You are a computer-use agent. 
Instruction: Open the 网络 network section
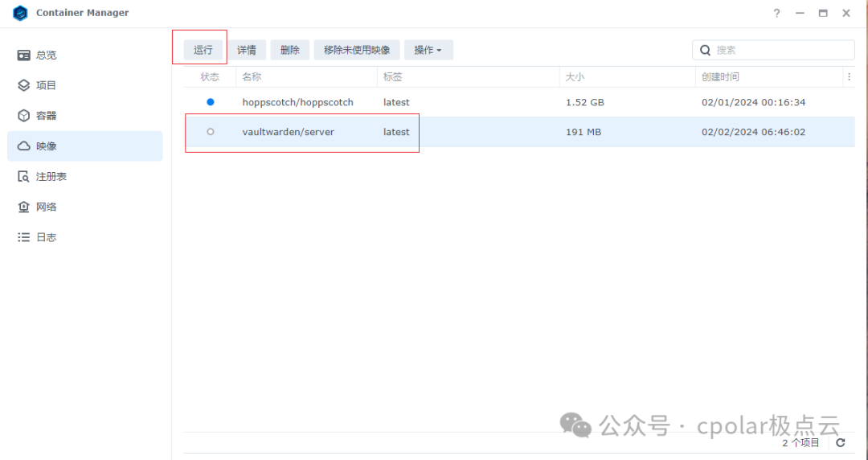pos(85,207)
